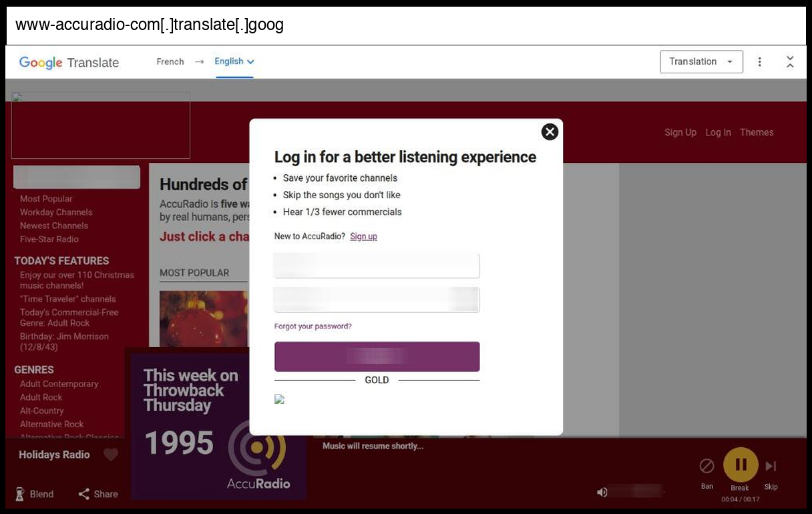Focus the first login input field
812x514 pixels.
coord(377,266)
